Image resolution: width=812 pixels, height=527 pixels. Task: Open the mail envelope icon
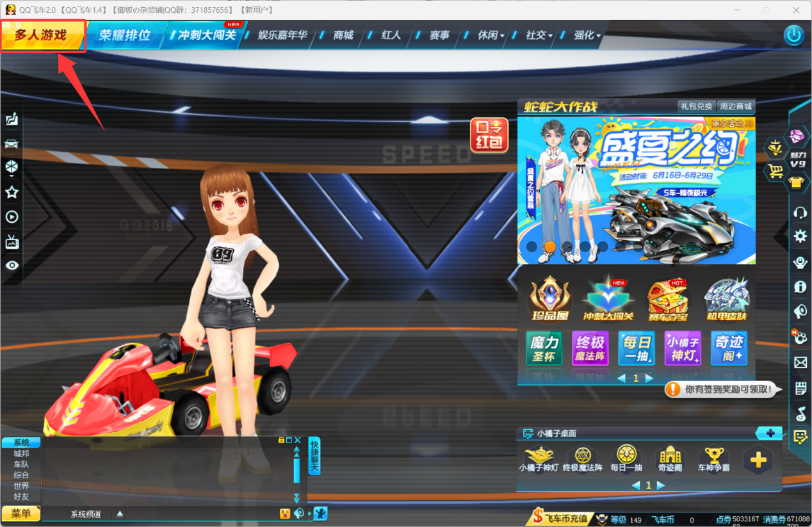[x=800, y=362]
